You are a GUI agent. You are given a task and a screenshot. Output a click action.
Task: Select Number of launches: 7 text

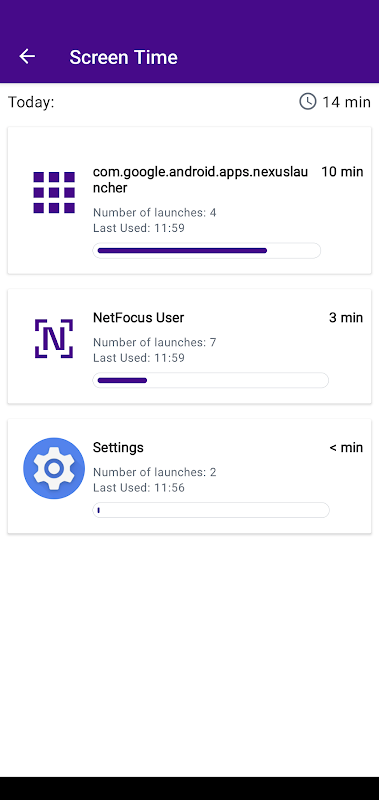(x=155, y=342)
